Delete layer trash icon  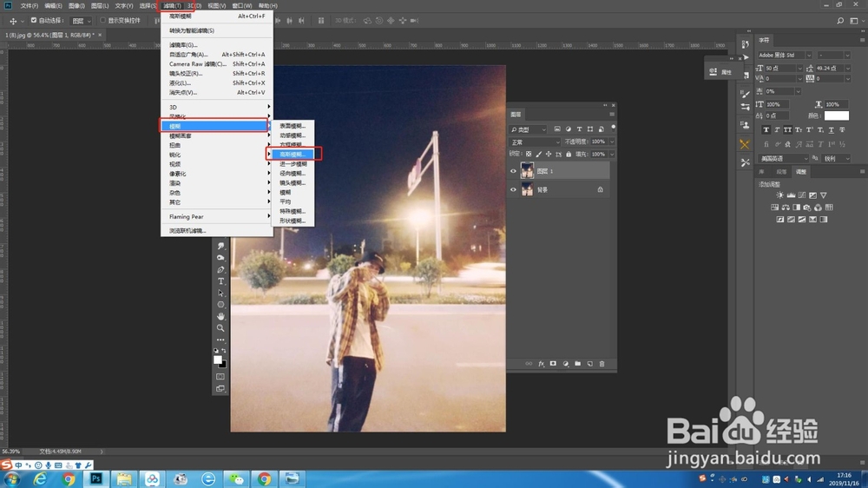pyautogui.click(x=602, y=364)
